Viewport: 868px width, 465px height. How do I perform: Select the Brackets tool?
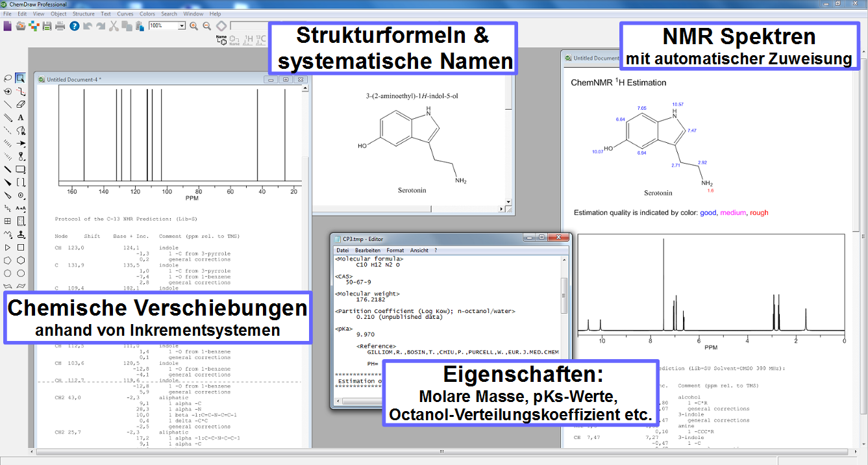point(21,182)
